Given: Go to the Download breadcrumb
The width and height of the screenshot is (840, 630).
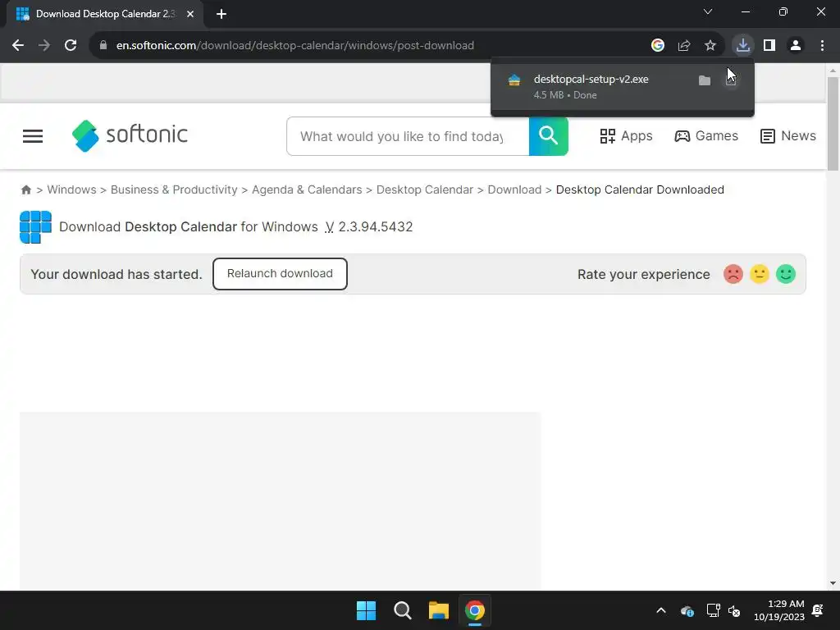Looking at the screenshot, I should 514,189.
